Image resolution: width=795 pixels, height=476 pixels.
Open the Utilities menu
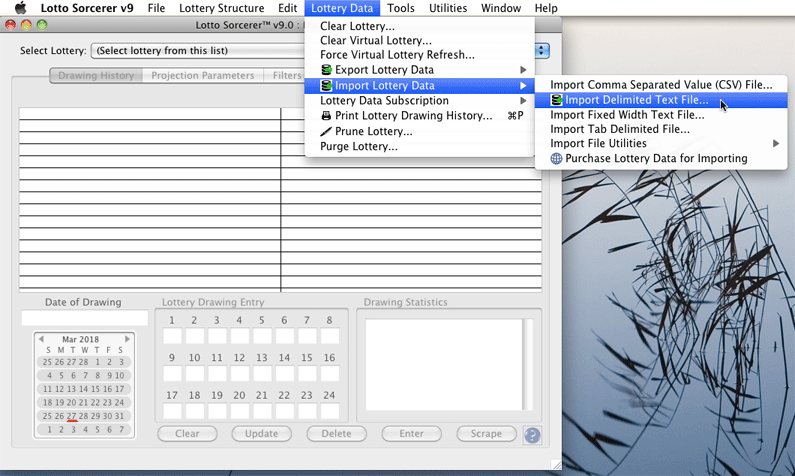(x=448, y=8)
